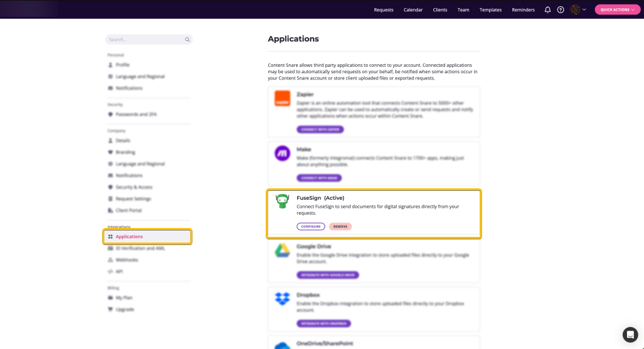Open the Reminders menu item
The image size is (644, 349).
click(x=523, y=10)
